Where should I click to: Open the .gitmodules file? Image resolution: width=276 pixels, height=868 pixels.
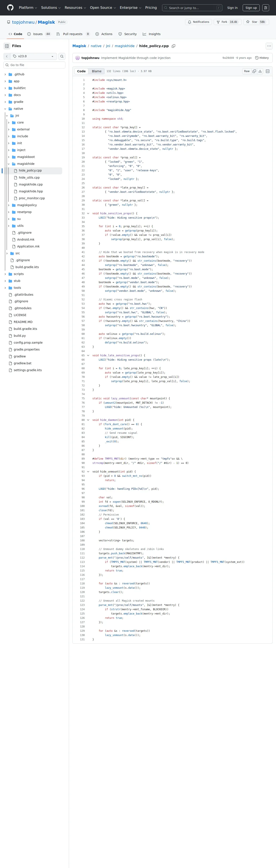[x=23, y=308]
